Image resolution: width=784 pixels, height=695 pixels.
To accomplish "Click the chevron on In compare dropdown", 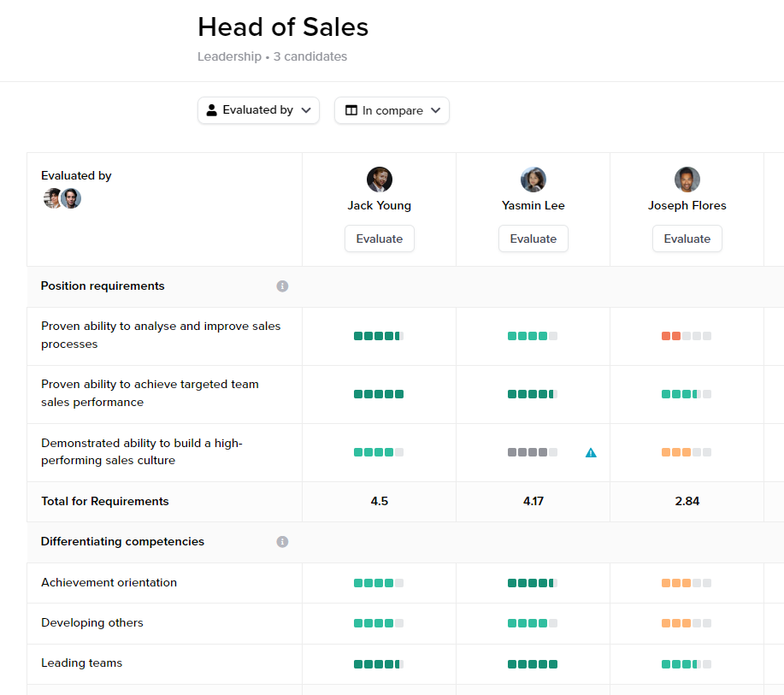I will click(x=435, y=110).
